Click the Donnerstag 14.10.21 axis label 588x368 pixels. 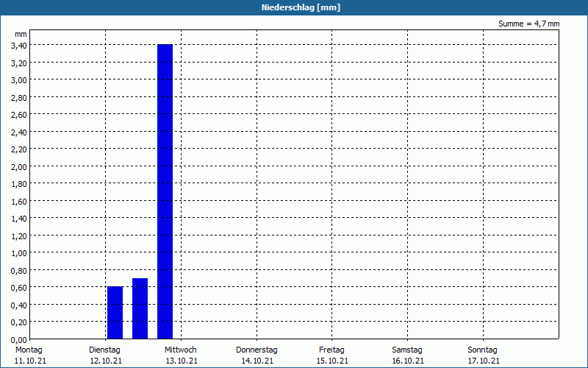click(257, 355)
